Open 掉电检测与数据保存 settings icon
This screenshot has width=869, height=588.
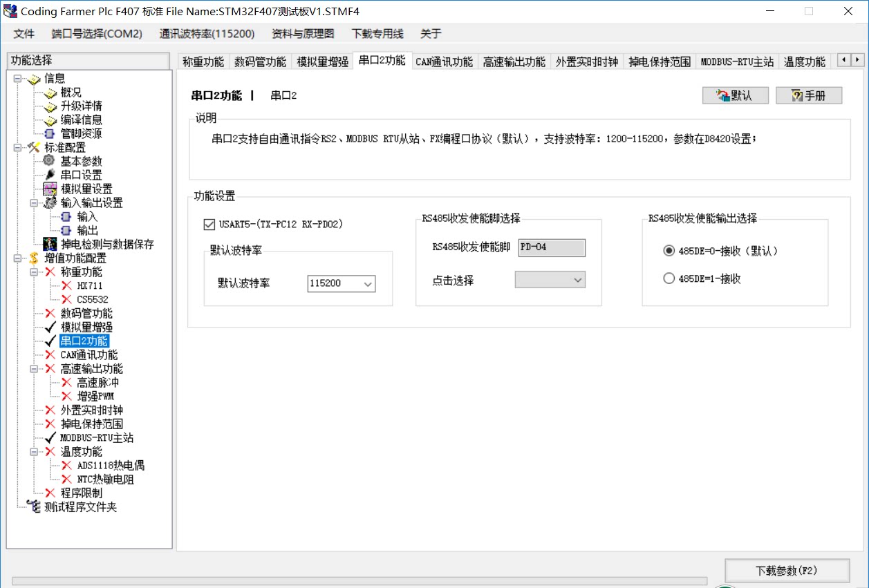tap(48, 244)
